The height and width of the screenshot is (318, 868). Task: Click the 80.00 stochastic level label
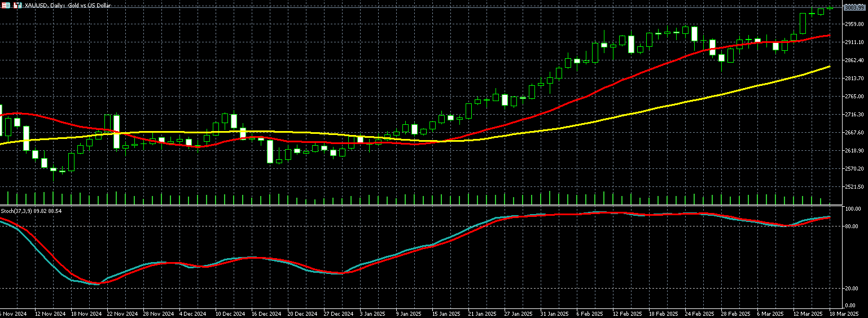coord(853,226)
